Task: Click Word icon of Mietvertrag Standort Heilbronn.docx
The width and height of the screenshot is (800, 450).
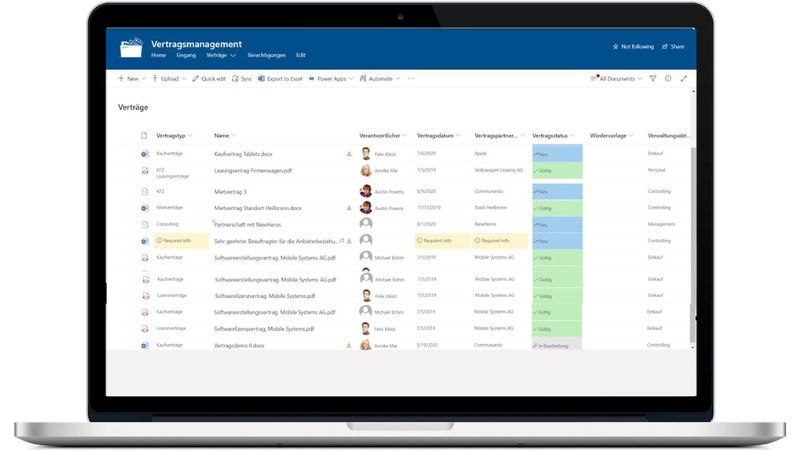Action: click(145, 208)
